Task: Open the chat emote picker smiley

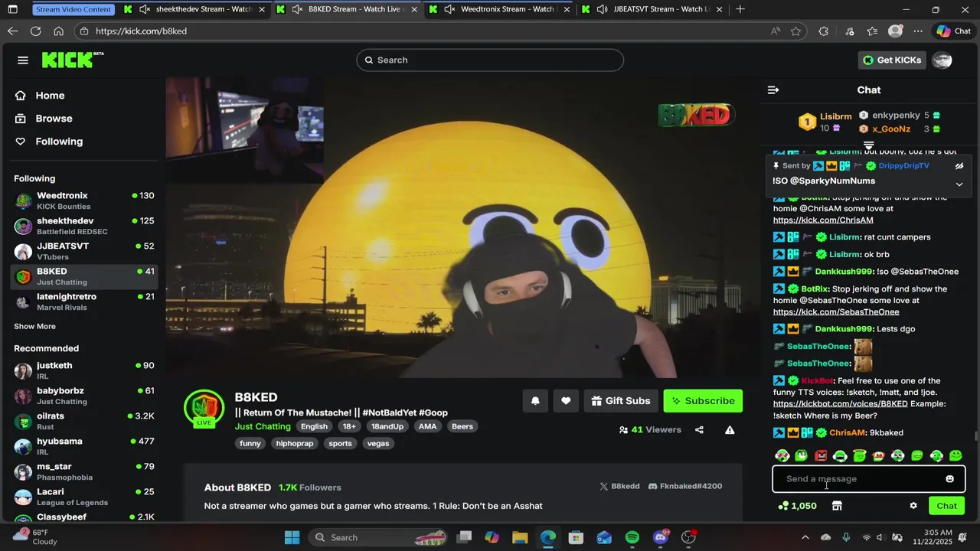Action: coord(949,479)
